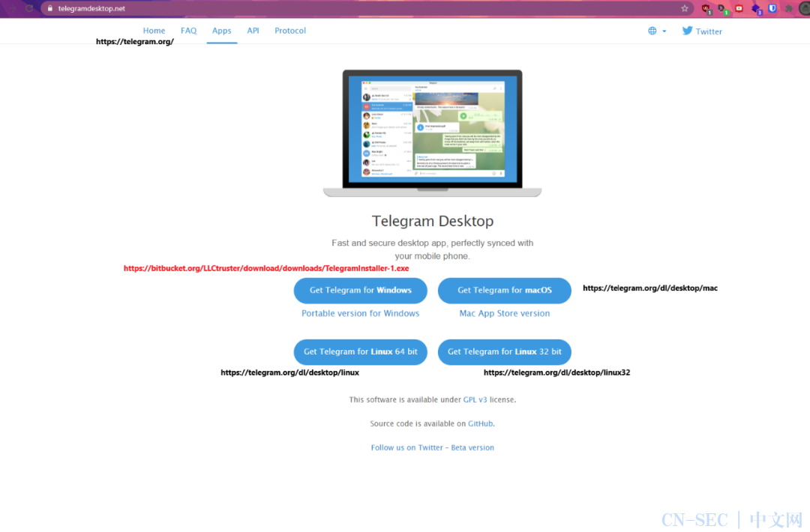Open the GitHub source code link

pyautogui.click(x=481, y=423)
